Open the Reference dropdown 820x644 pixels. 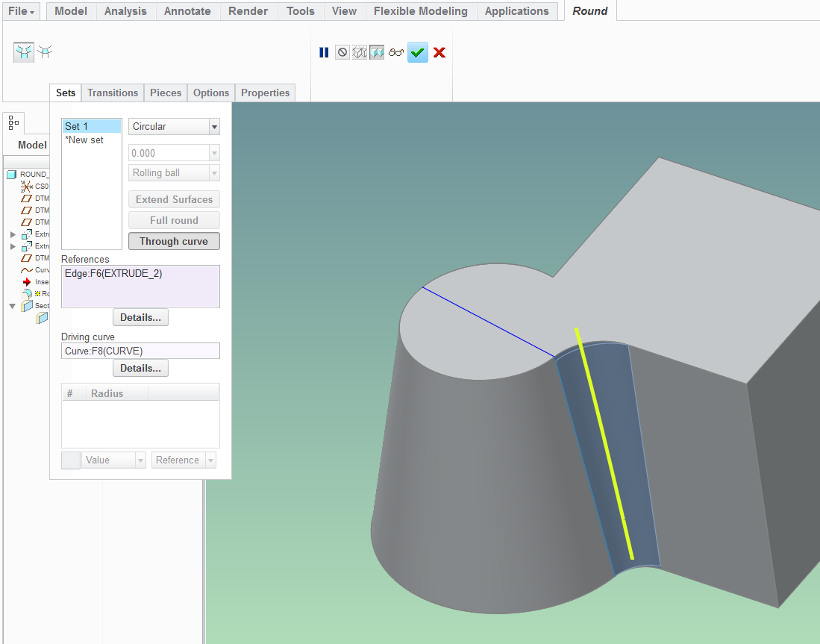(210, 460)
